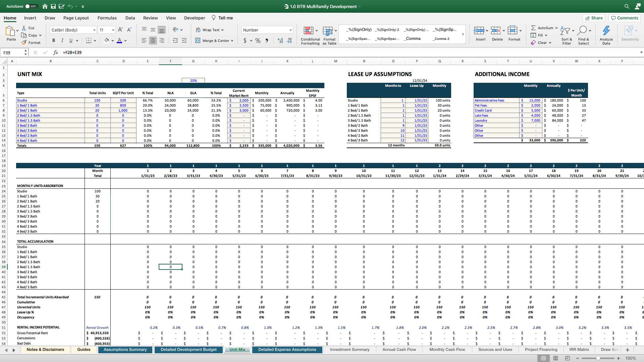Viewport: 644px width, 362px height.
Task: Decrease decimal places icon
Action: pos(289,41)
